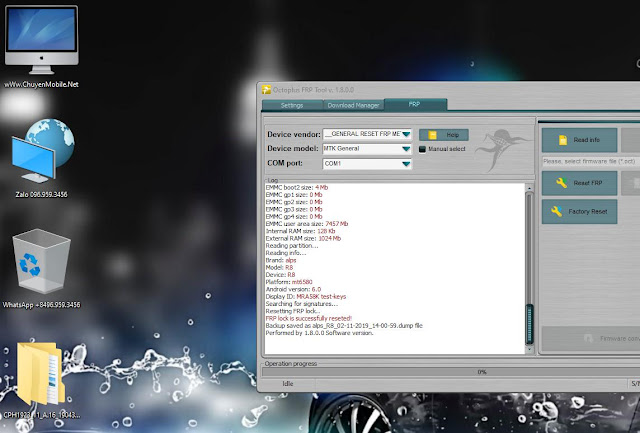Click the firmware file selection field
Screen dimensions: 640x433
(591, 162)
